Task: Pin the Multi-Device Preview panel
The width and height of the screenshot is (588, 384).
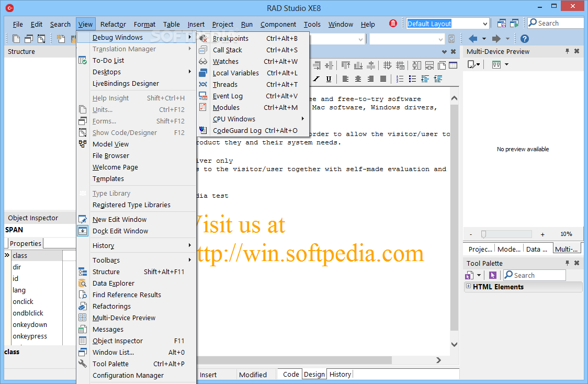Action: [x=567, y=51]
